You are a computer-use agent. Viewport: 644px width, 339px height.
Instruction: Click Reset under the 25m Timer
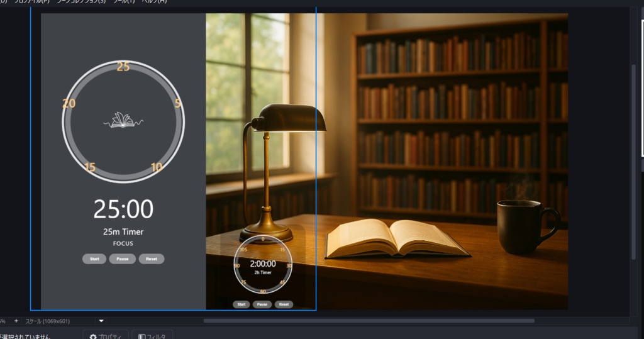(x=152, y=259)
